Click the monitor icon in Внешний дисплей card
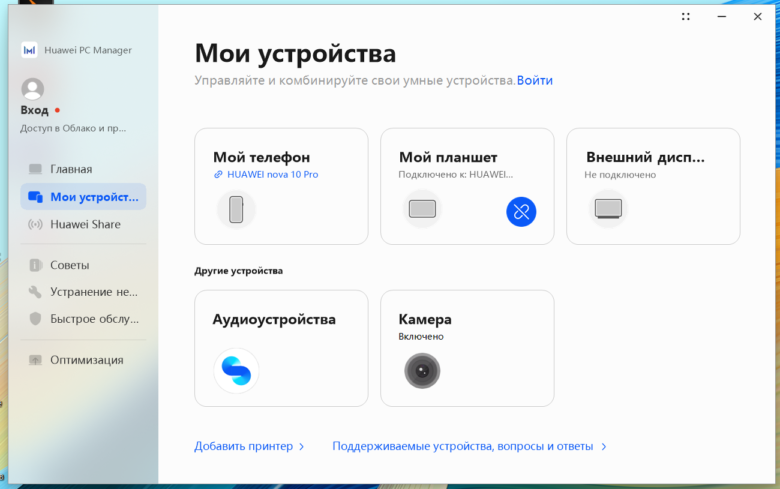Image resolution: width=780 pixels, height=489 pixels. (x=608, y=209)
